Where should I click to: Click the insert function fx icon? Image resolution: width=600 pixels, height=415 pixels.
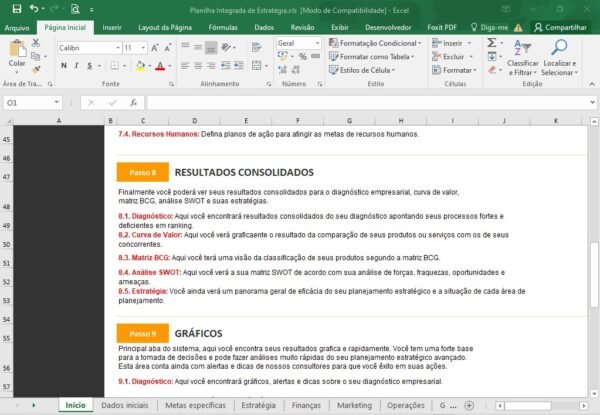(x=134, y=103)
